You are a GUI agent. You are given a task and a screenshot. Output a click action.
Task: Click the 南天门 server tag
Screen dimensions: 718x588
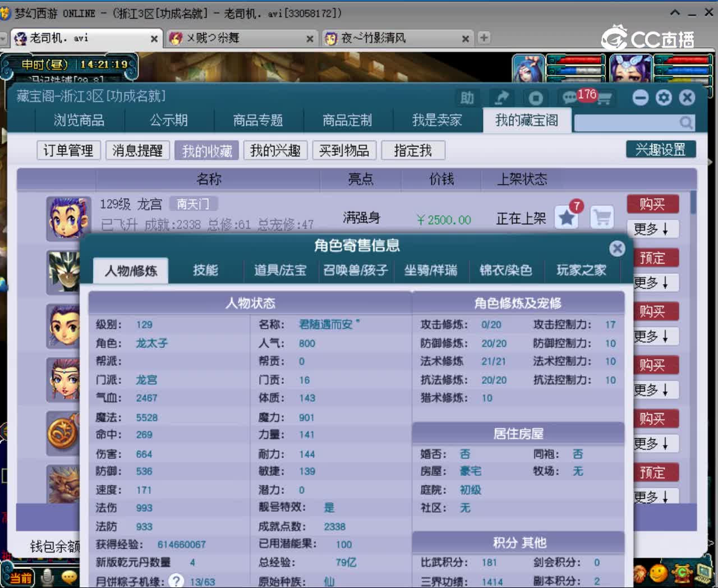coord(193,204)
